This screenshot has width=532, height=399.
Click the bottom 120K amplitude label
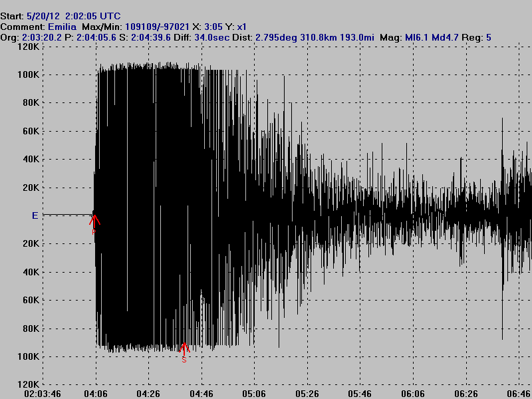pos(28,384)
